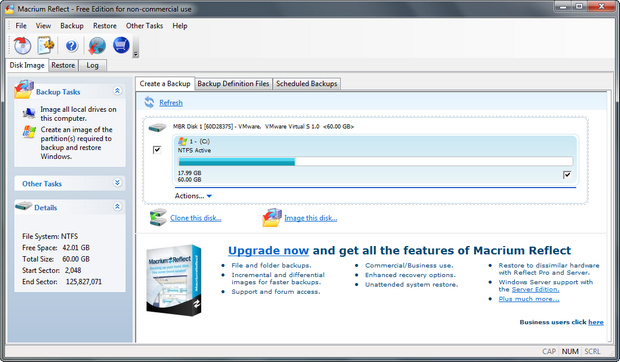Click the Macrium Reflect product box image
This screenshot has width=620, height=362.
click(x=174, y=280)
